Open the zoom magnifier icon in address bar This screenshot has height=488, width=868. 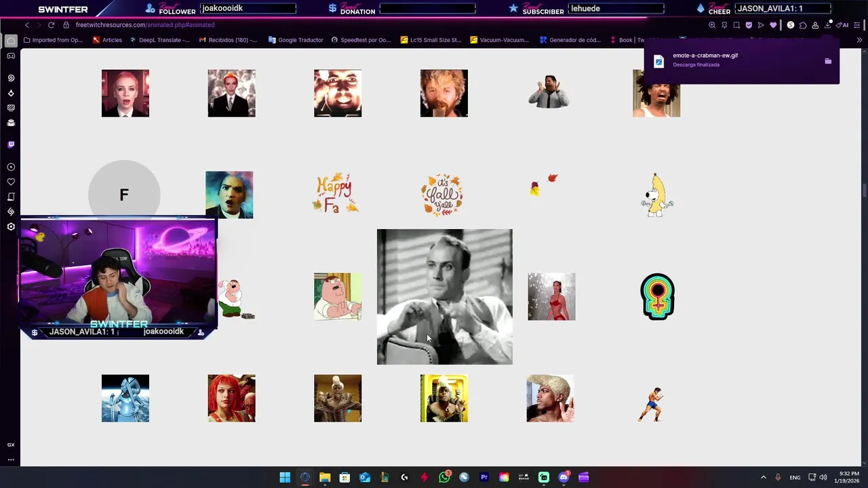click(712, 25)
